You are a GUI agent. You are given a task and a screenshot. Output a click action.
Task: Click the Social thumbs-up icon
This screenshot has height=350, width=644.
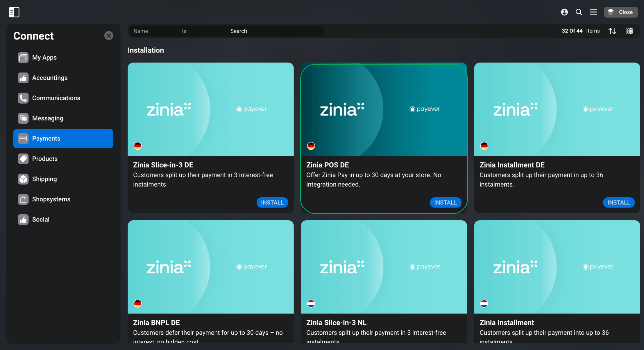pos(23,220)
